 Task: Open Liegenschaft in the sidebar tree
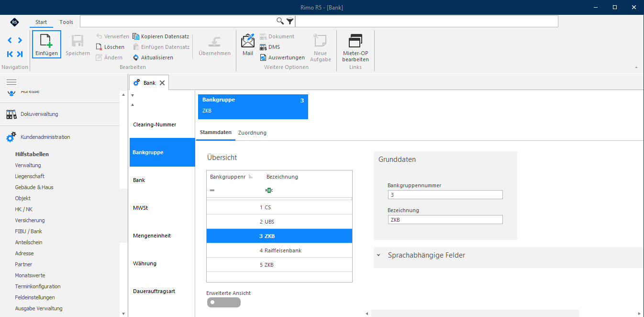[30, 176]
